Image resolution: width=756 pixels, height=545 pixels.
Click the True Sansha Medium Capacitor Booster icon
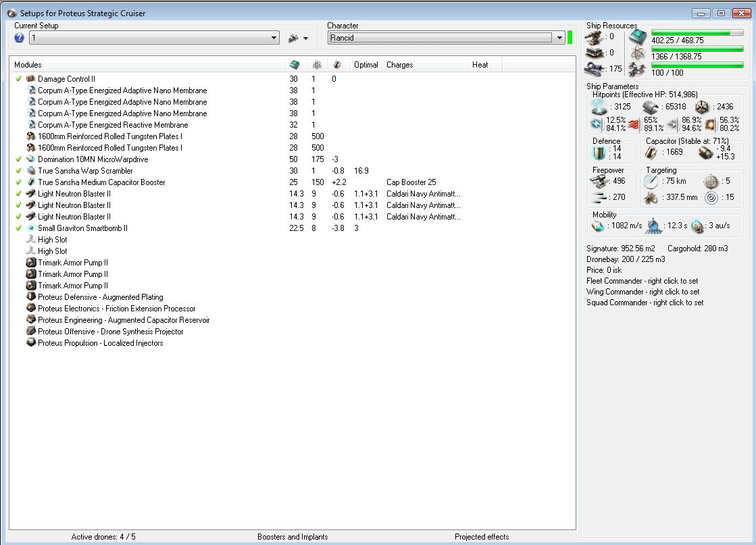pyautogui.click(x=31, y=182)
